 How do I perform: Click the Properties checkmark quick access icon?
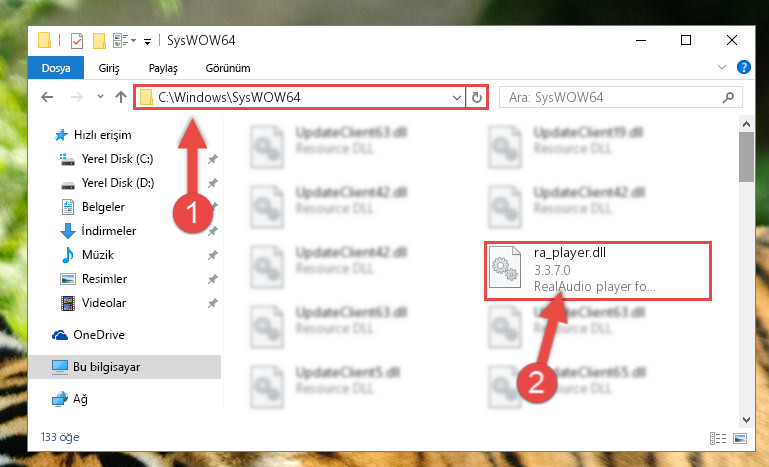click(77, 41)
